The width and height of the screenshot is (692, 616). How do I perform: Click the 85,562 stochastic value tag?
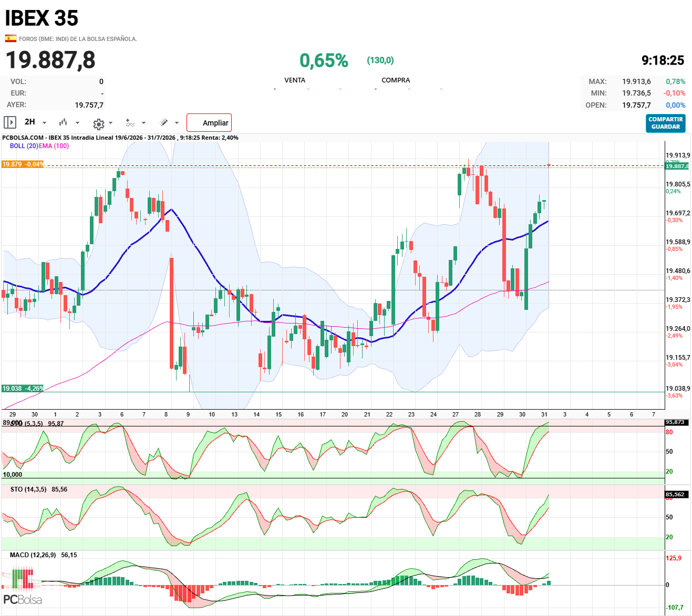click(x=675, y=495)
